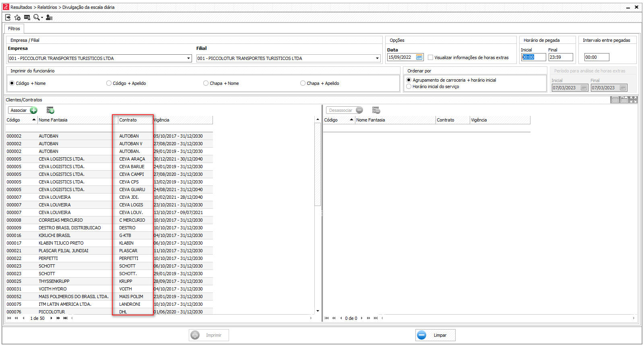This screenshot has height=346, width=644.
Task: Go to first record in right grid
Action: [x=326, y=318]
